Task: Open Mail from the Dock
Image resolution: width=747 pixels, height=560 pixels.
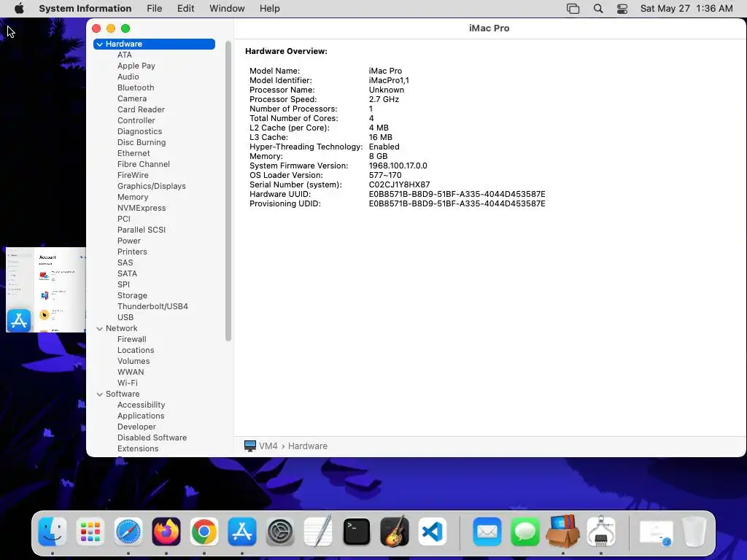Action: pos(487,532)
